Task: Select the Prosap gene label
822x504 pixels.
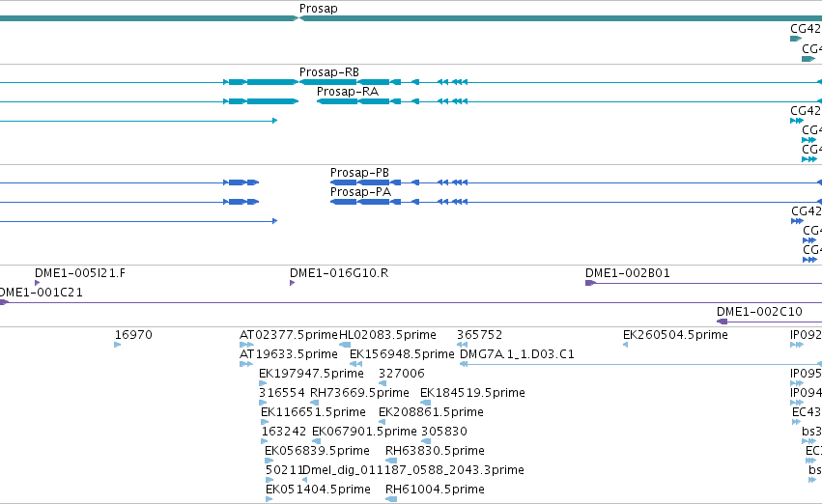Action: tap(318, 9)
